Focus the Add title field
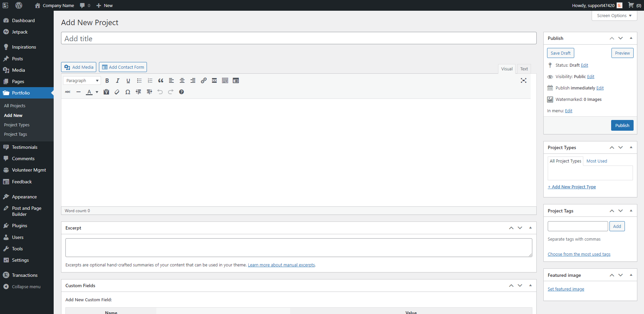Screen dimensions: 644x314 click(299, 38)
